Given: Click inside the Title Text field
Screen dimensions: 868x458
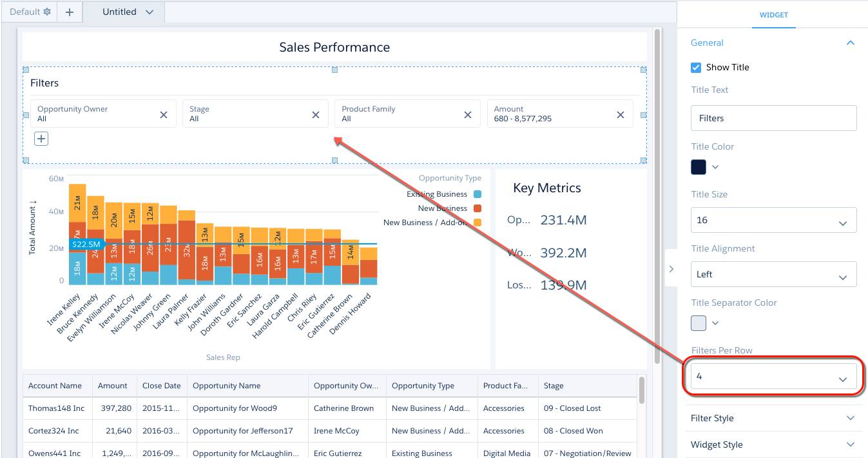Looking at the screenshot, I should coord(773,118).
